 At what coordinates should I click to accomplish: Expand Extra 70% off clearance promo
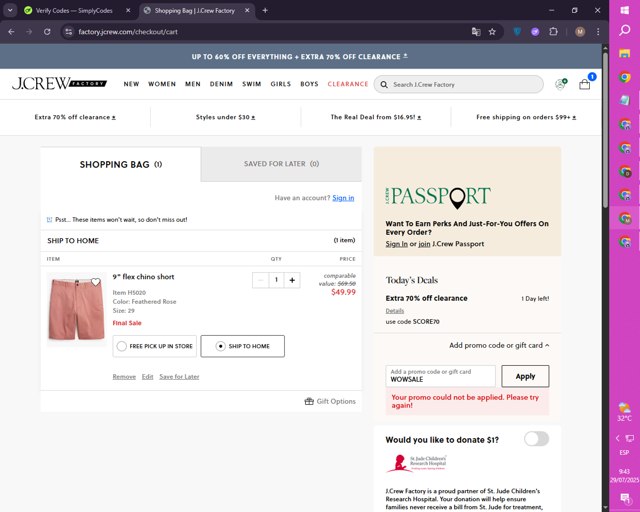[75, 117]
